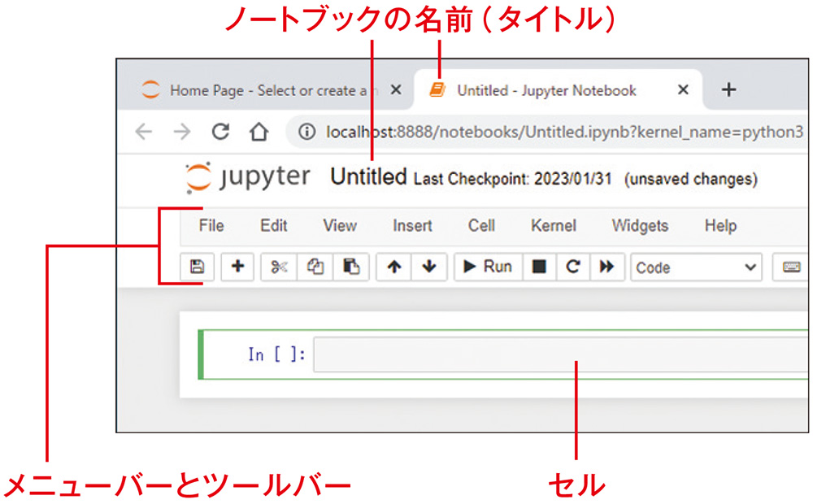Viewport: 813px width, 504px height.
Task: Insert a new cell below with plus icon
Action: tap(237, 267)
